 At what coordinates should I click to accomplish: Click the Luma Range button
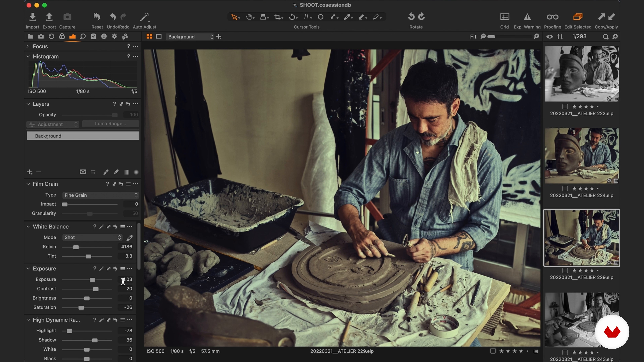point(111,124)
